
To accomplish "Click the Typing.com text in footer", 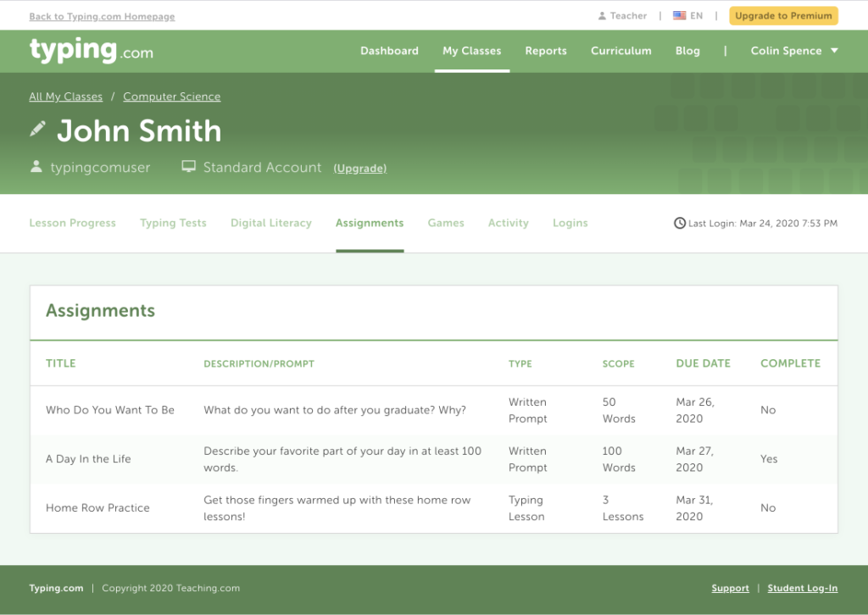I will (57, 588).
